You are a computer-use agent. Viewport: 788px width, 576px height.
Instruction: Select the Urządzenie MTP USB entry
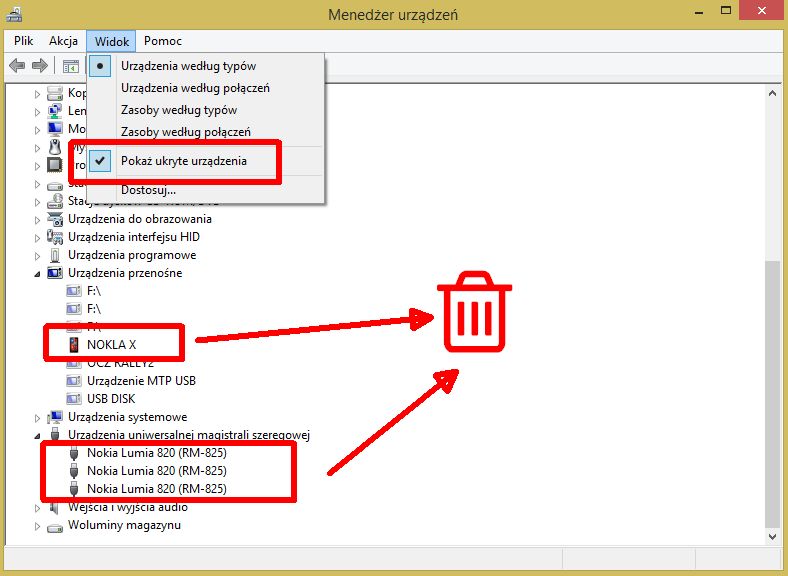141,381
